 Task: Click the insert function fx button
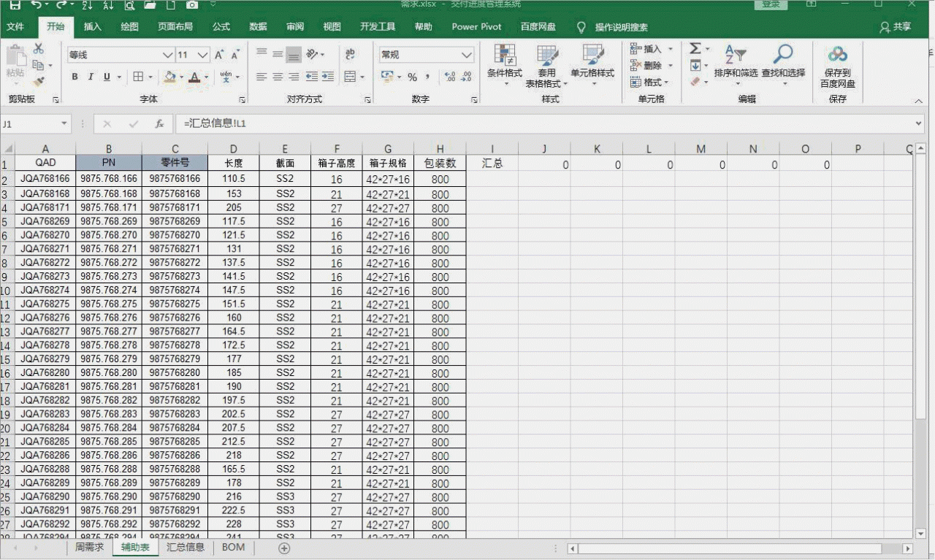(159, 124)
